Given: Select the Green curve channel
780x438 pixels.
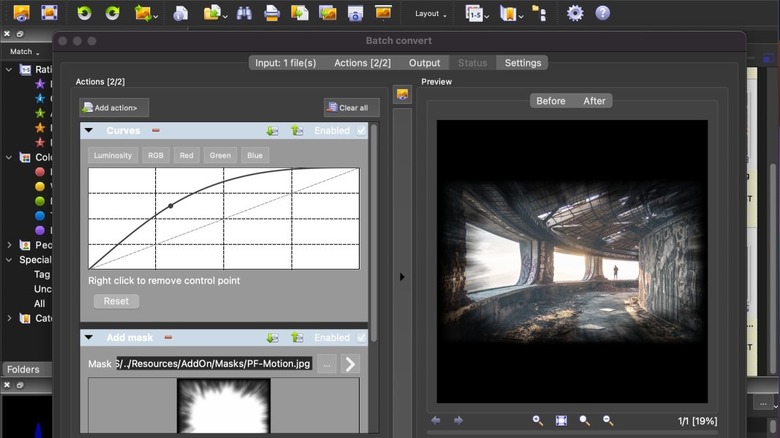Looking at the screenshot, I should [x=220, y=155].
